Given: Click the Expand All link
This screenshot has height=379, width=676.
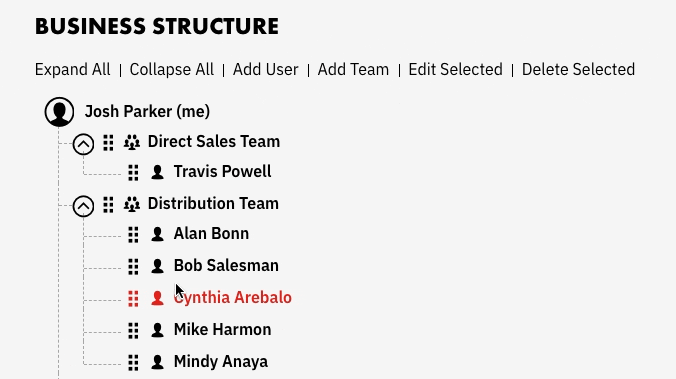Looking at the screenshot, I should (x=72, y=69).
